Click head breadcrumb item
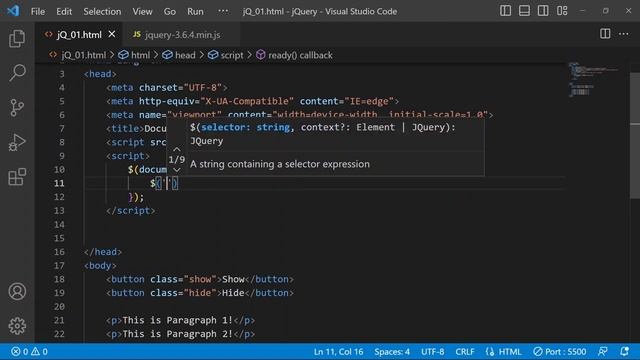This screenshot has width=640, height=360. tap(185, 55)
